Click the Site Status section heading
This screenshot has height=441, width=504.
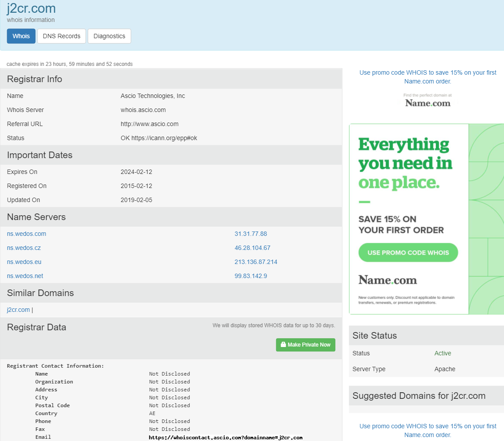click(375, 336)
